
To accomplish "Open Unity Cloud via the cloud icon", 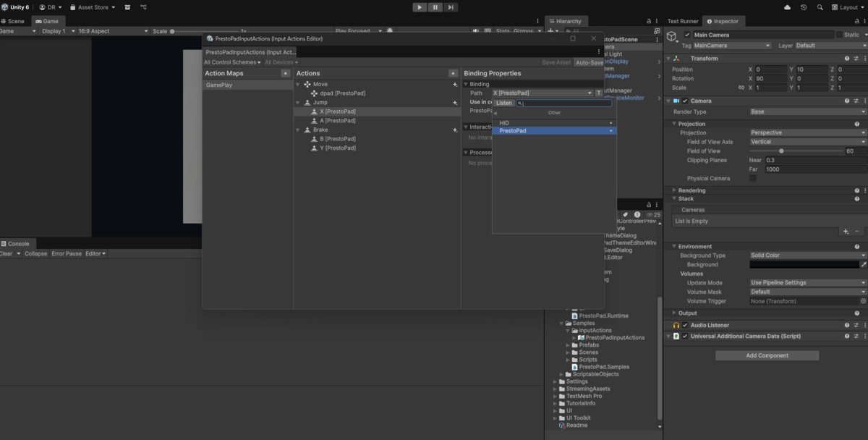I will click(787, 7).
